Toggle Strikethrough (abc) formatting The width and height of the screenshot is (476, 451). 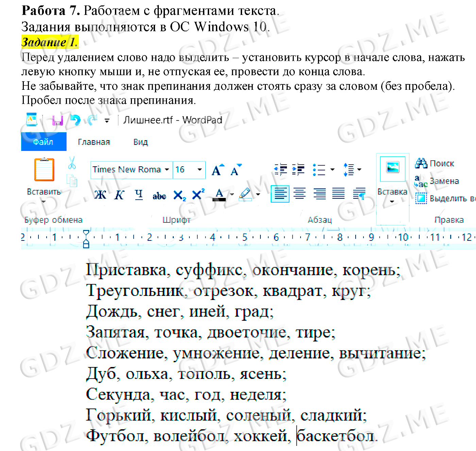pyautogui.click(x=159, y=196)
